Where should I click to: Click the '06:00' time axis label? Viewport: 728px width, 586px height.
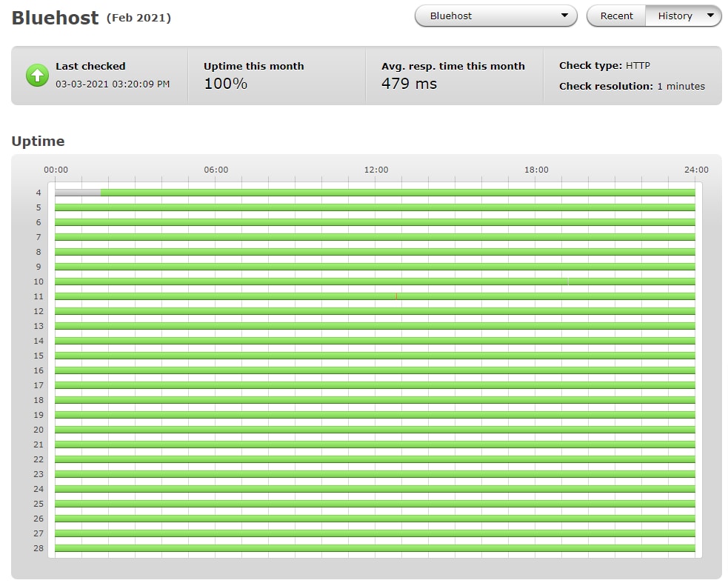click(x=216, y=170)
